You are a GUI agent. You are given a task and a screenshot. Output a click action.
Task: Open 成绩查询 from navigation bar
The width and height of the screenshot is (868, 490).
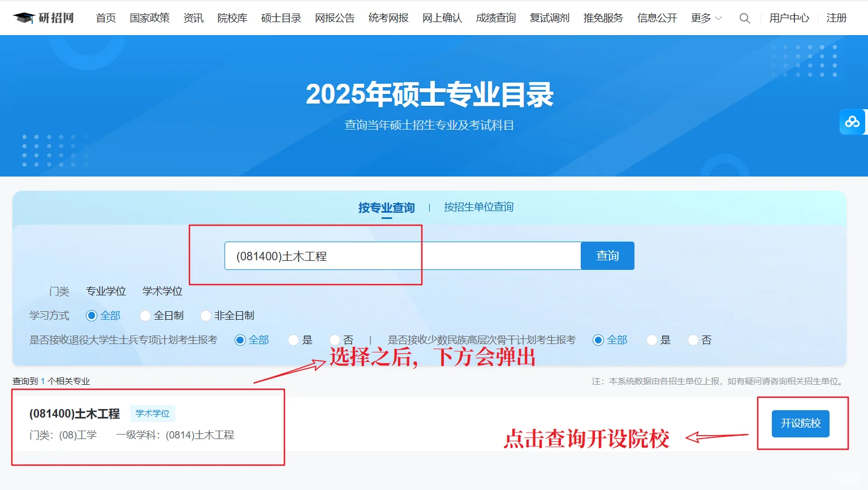(495, 18)
